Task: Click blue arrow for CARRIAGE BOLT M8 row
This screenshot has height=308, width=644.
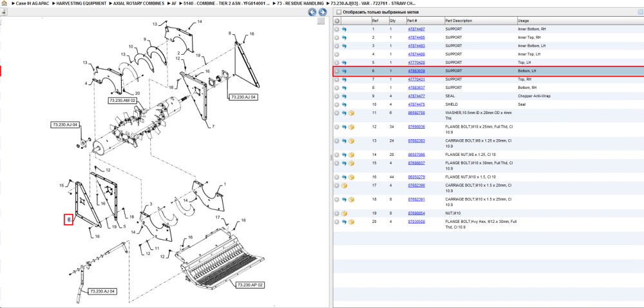Action: click(344, 141)
